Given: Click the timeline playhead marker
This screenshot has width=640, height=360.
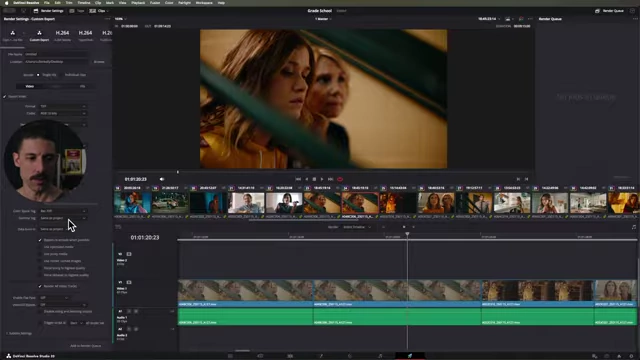Looking at the screenshot, I should click(407, 234).
